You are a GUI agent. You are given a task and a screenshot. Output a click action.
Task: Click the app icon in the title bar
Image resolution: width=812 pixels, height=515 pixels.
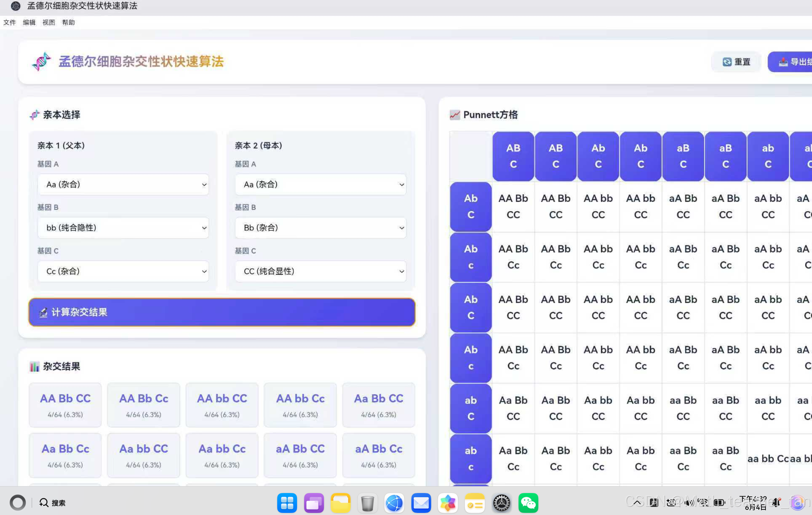coord(15,6)
